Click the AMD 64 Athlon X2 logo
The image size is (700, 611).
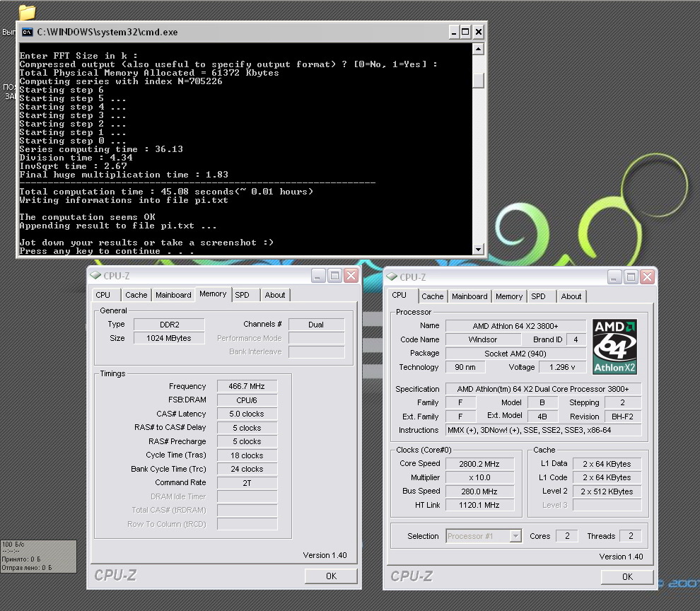[x=614, y=347]
